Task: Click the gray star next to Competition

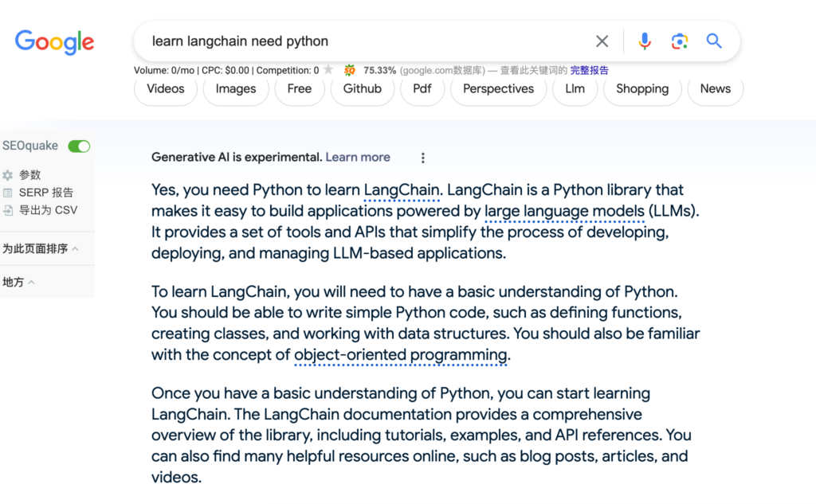Action: click(328, 69)
